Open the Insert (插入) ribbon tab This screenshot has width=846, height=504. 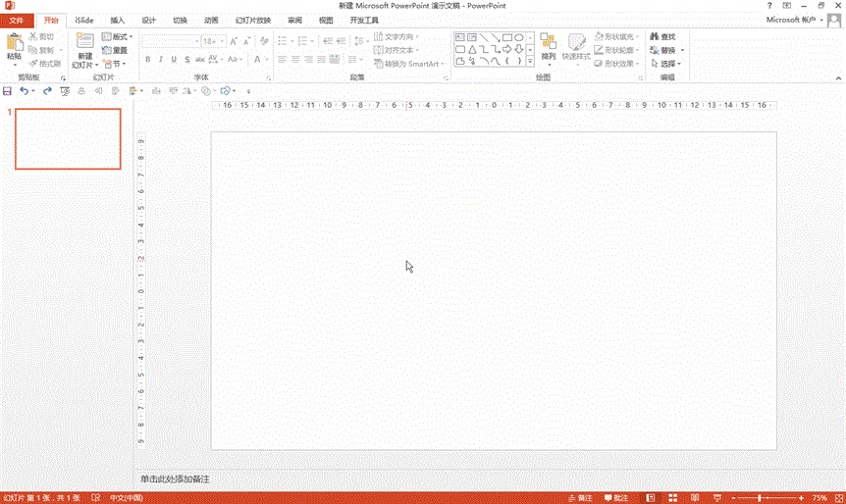118,20
